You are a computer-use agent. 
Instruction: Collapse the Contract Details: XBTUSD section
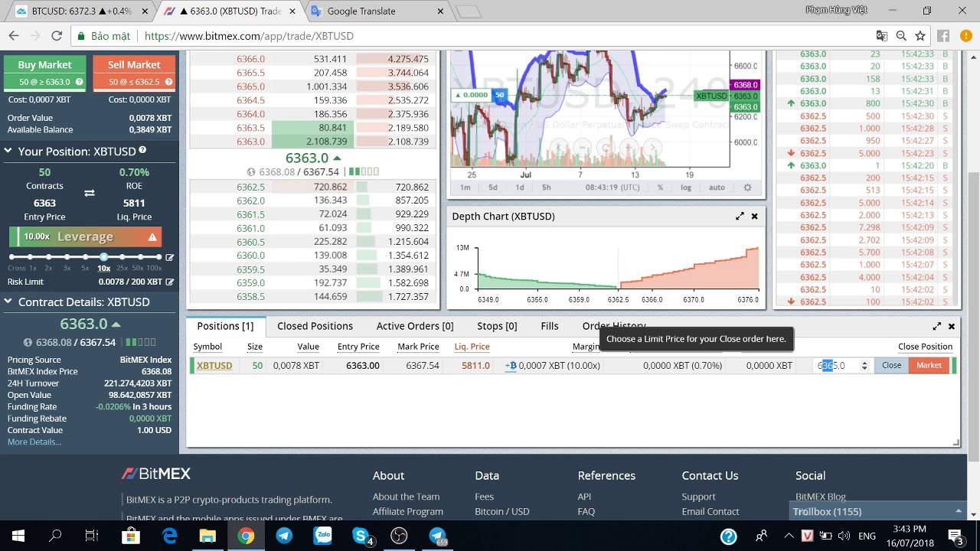pyautogui.click(x=8, y=302)
